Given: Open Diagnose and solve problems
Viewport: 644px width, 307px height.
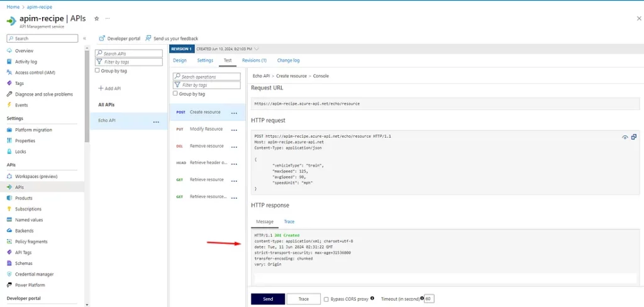Looking at the screenshot, I should pyautogui.click(x=44, y=94).
